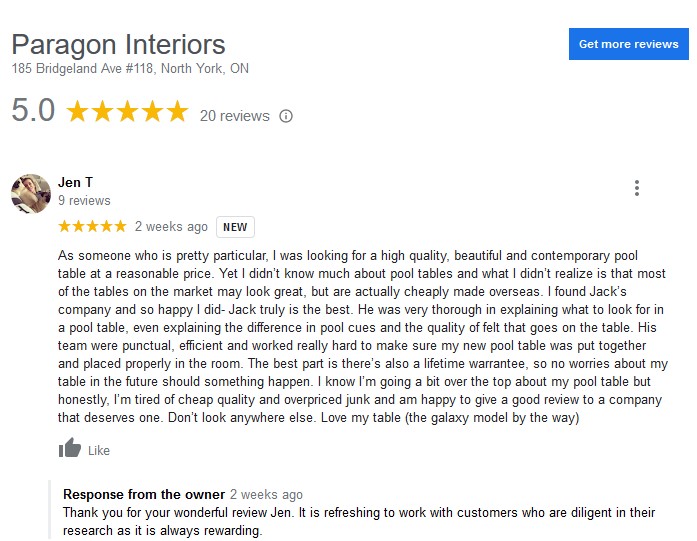Click the owner's thank-you reply text
Screen dimensions: 697x541
pyautogui.click(x=359, y=521)
